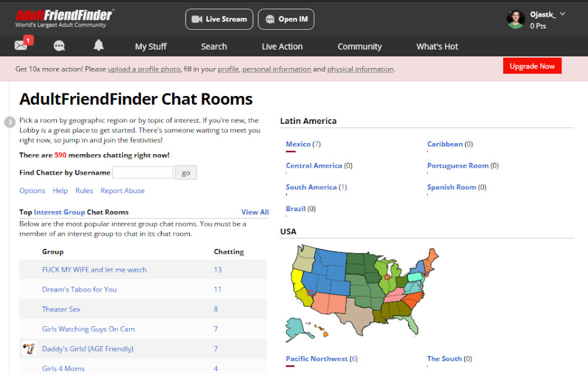This screenshot has height=374, width=588.
Task: Join the Girls 4 Moms room
Action: [63, 369]
